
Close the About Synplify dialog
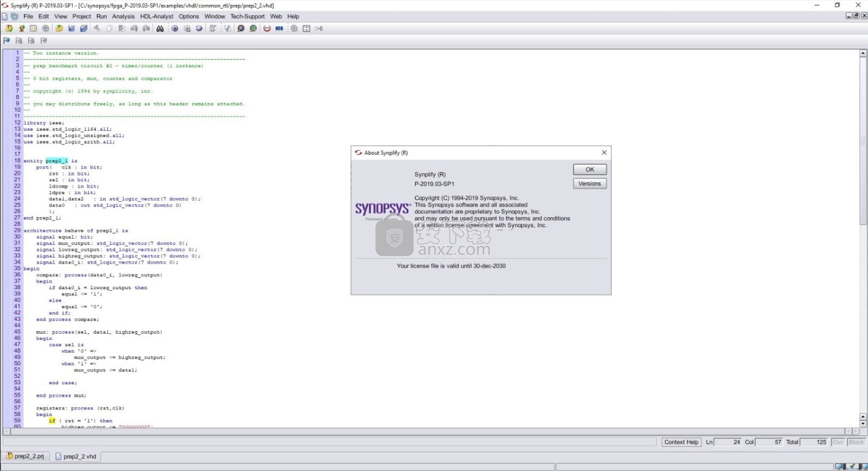pos(604,152)
